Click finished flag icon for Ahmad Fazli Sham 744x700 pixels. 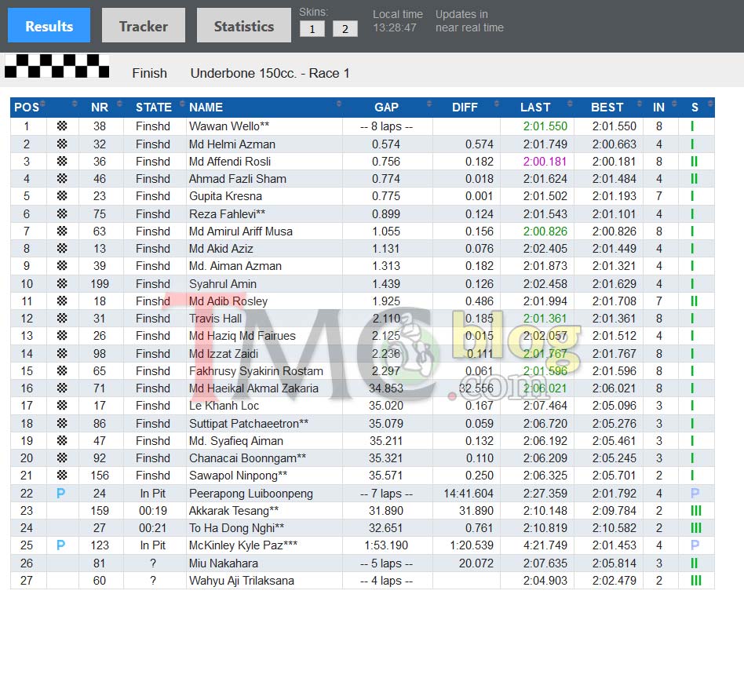(x=62, y=178)
